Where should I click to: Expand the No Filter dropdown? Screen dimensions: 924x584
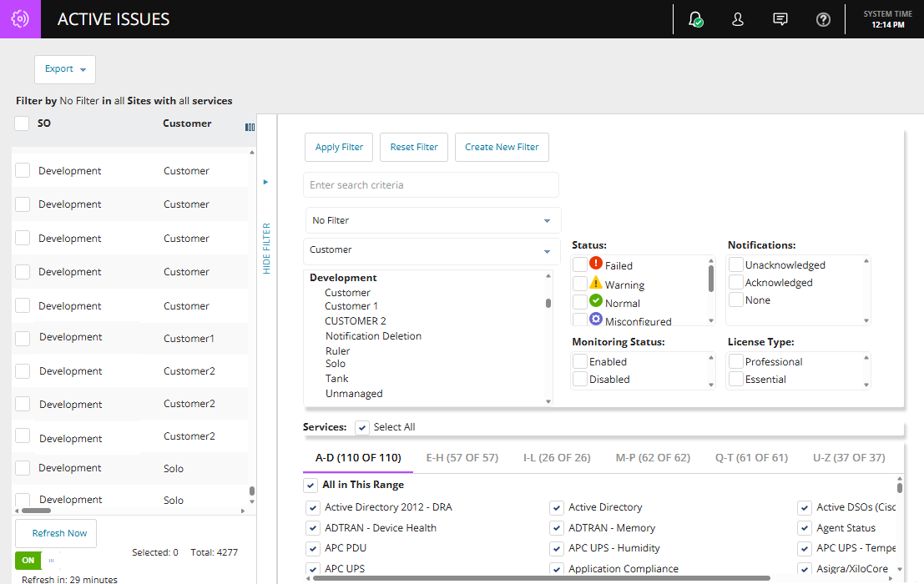tap(432, 220)
